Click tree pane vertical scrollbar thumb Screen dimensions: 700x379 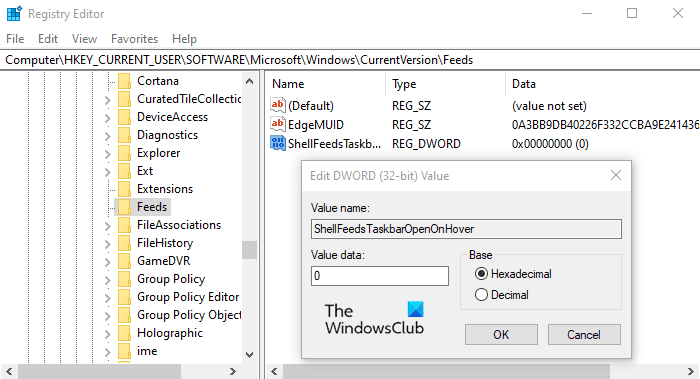[x=250, y=250]
